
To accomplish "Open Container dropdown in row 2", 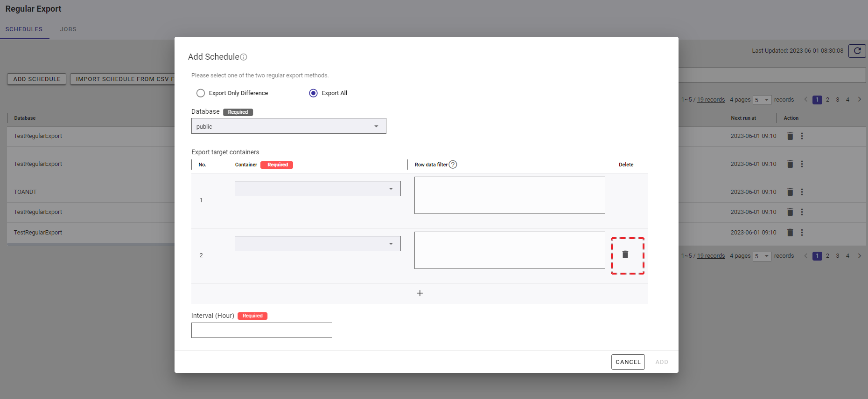I will point(317,244).
